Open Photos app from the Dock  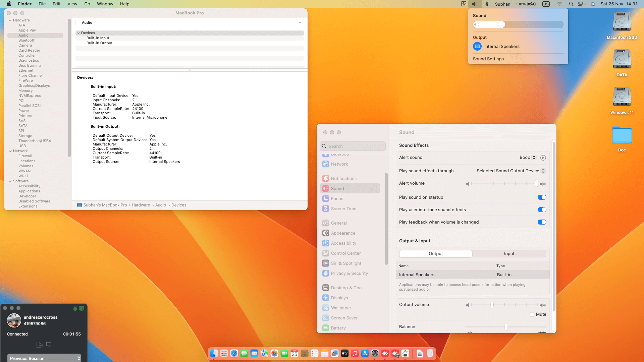pyautogui.click(x=274, y=353)
